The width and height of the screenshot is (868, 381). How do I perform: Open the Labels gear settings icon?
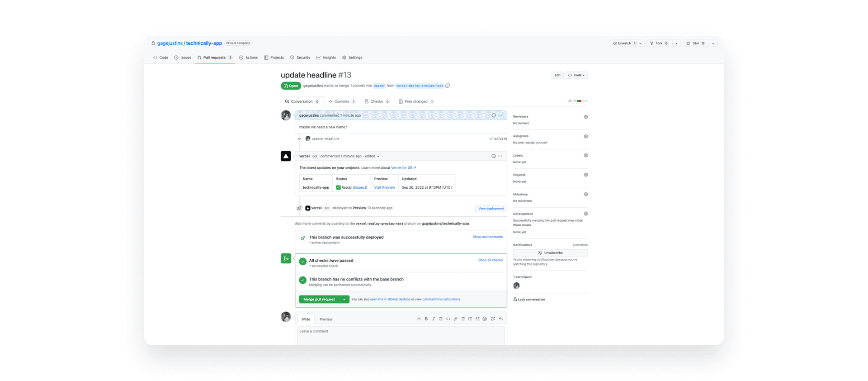pos(585,156)
